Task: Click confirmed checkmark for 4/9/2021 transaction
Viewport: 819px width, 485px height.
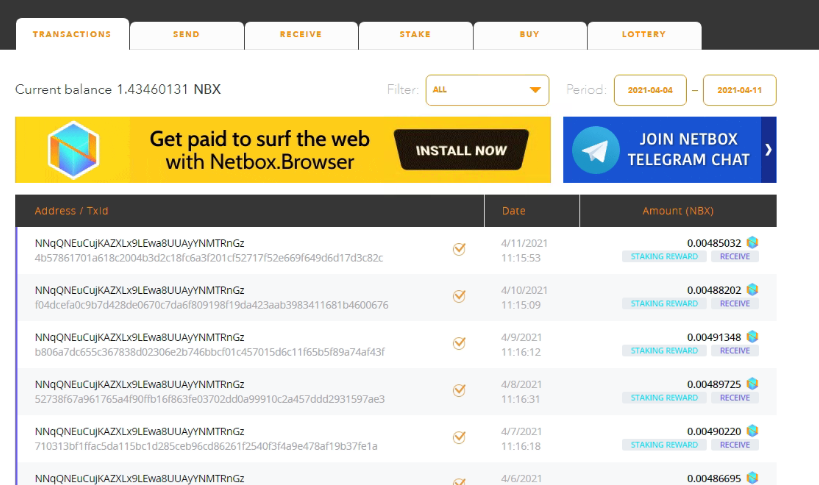Action: pos(459,343)
